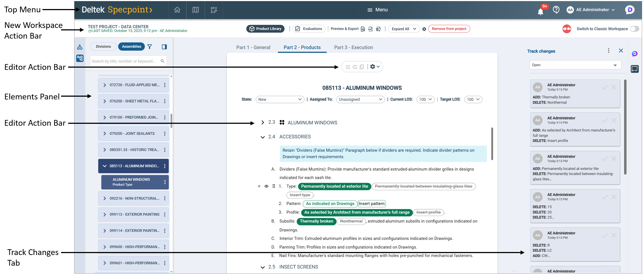Click the book icon in top menu
The height and width of the screenshot is (275, 644).
[196, 10]
